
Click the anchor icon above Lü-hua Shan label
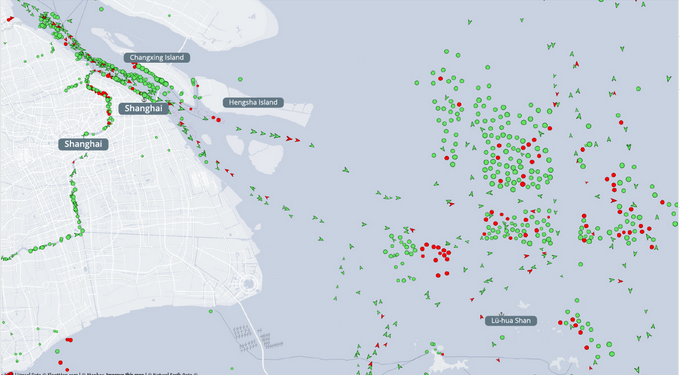[x=501, y=313]
